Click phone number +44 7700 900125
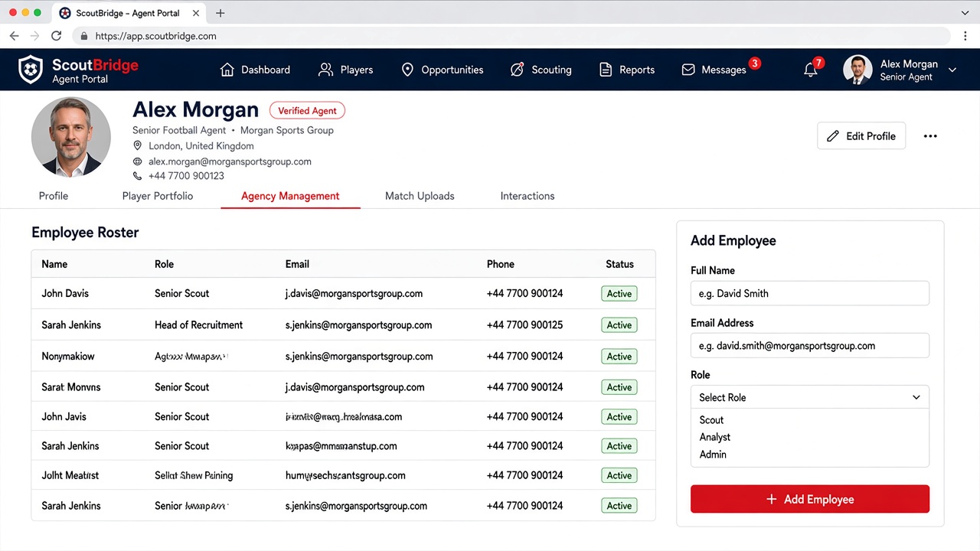 click(x=524, y=324)
